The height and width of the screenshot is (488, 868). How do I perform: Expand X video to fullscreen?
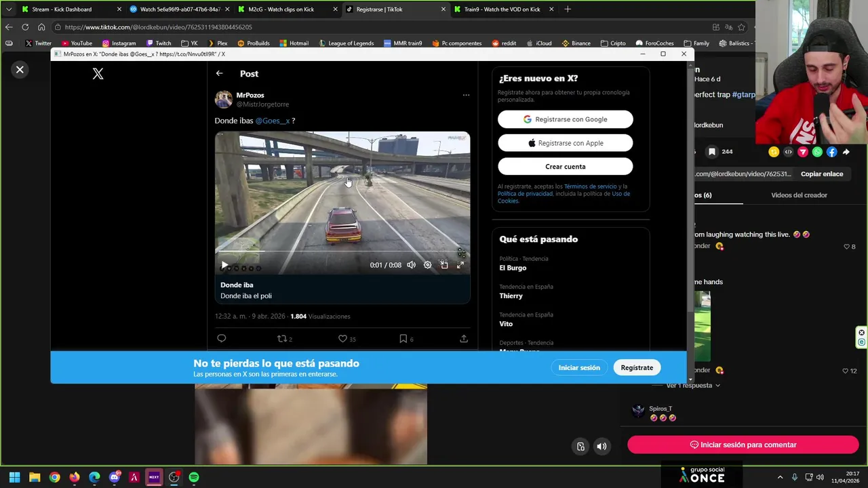click(x=460, y=265)
